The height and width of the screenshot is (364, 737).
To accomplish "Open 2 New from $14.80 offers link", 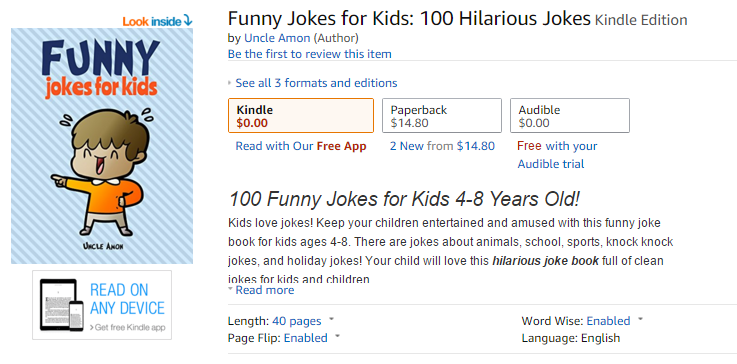I will pos(442,146).
